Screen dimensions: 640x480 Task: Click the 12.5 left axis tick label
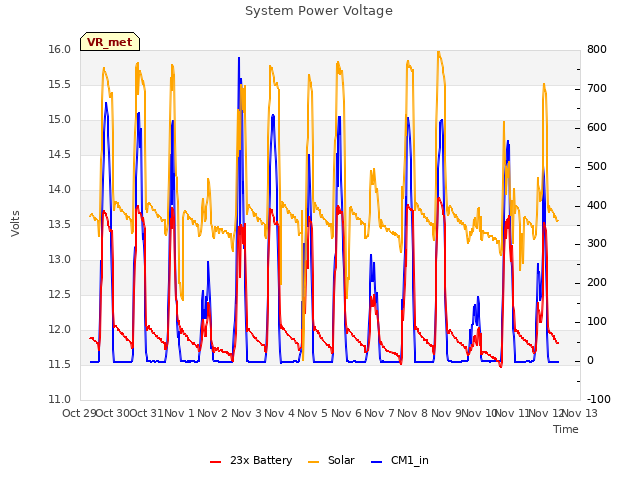[60, 294]
